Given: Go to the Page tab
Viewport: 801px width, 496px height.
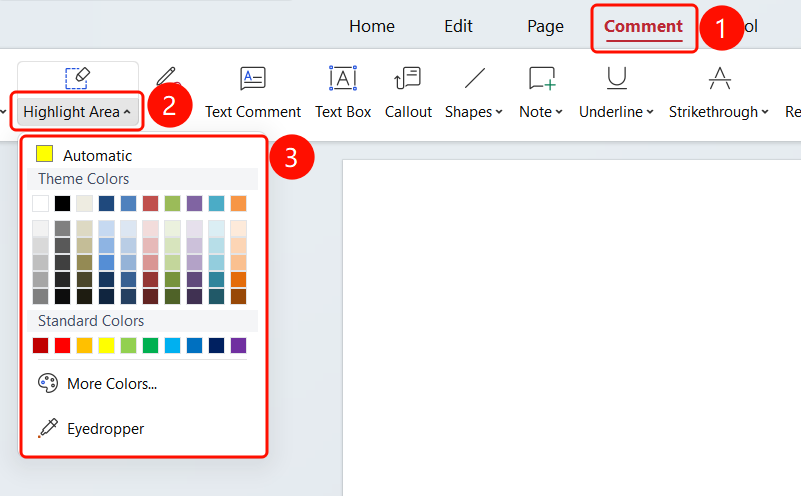Looking at the screenshot, I should [x=545, y=26].
